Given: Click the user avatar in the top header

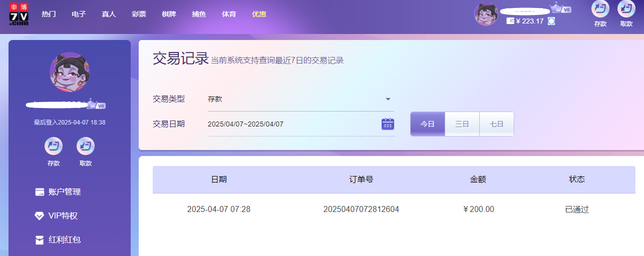Looking at the screenshot, I should pos(486,14).
